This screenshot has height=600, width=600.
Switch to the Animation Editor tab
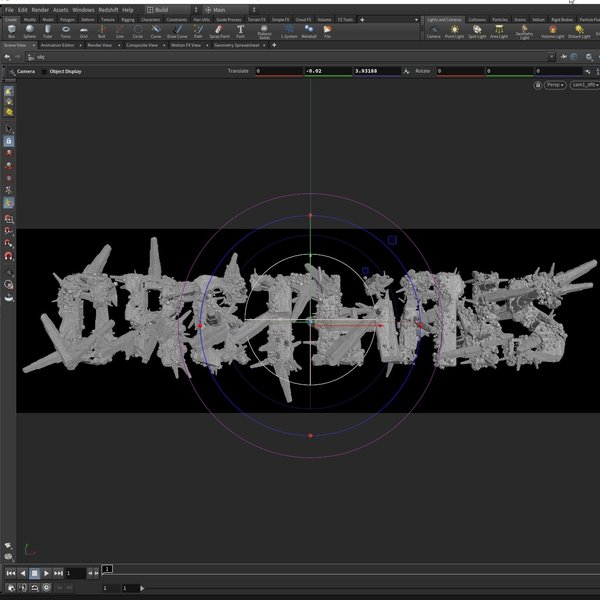(57, 45)
